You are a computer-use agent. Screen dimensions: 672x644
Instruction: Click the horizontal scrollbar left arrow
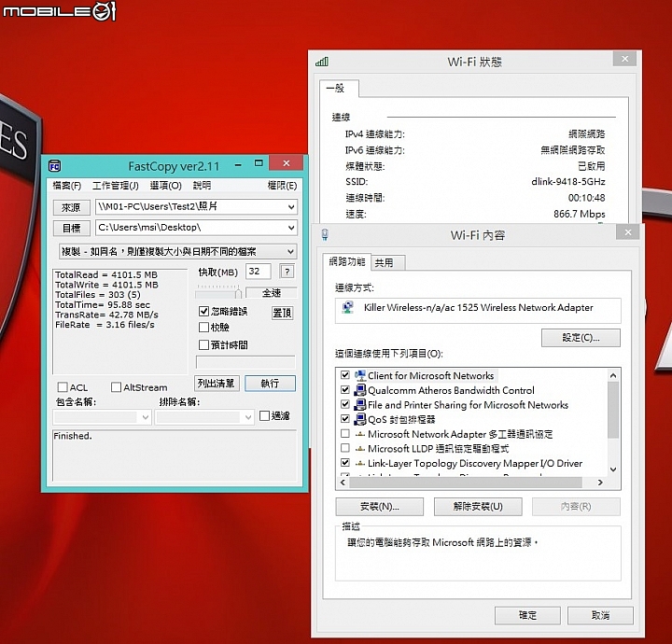coord(343,483)
